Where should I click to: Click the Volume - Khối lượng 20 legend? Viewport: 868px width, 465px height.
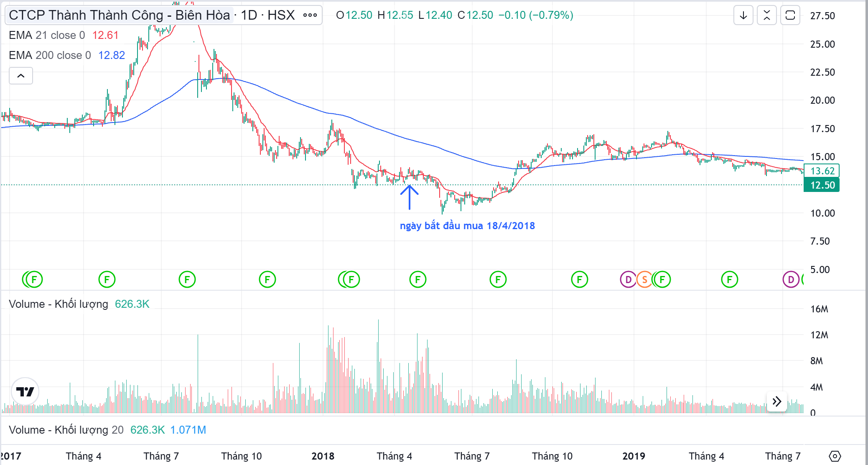66,430
